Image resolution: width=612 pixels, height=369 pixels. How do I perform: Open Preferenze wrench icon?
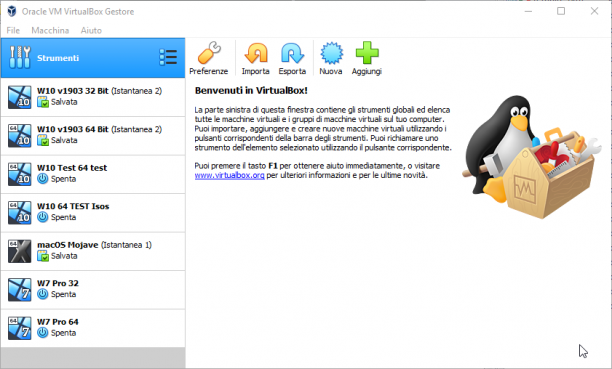209,53
